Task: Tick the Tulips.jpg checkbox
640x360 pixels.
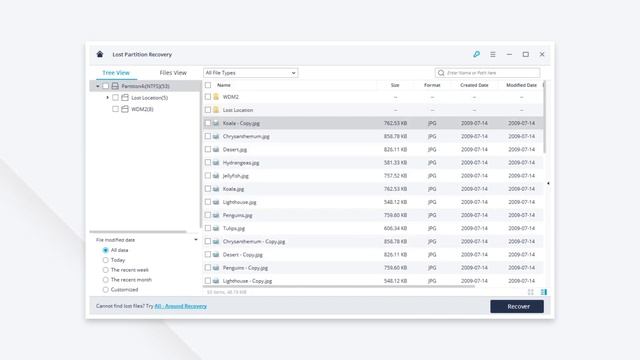Action: [208, 228]
